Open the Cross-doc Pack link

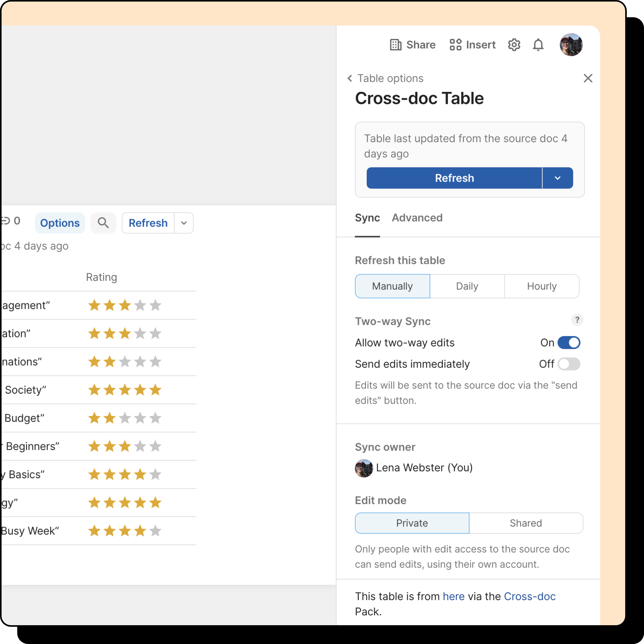529,596
